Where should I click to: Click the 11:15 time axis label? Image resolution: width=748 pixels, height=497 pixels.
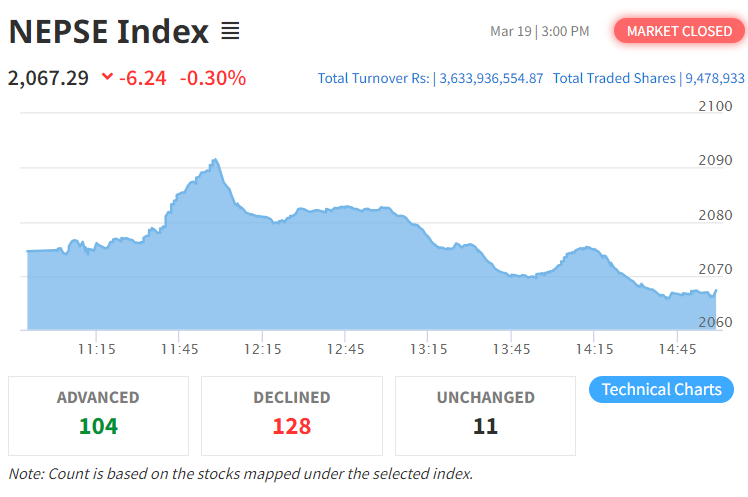[x=95, y=348]
